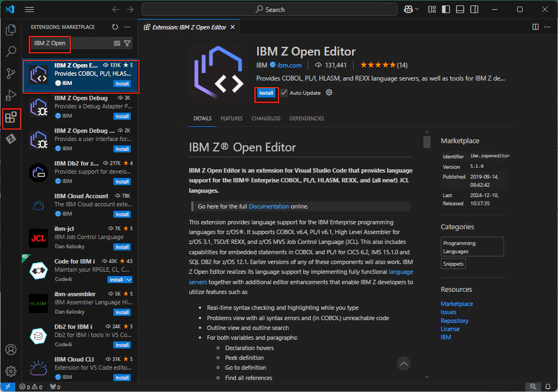Open the Marketplace resource link

click(457, 304)
